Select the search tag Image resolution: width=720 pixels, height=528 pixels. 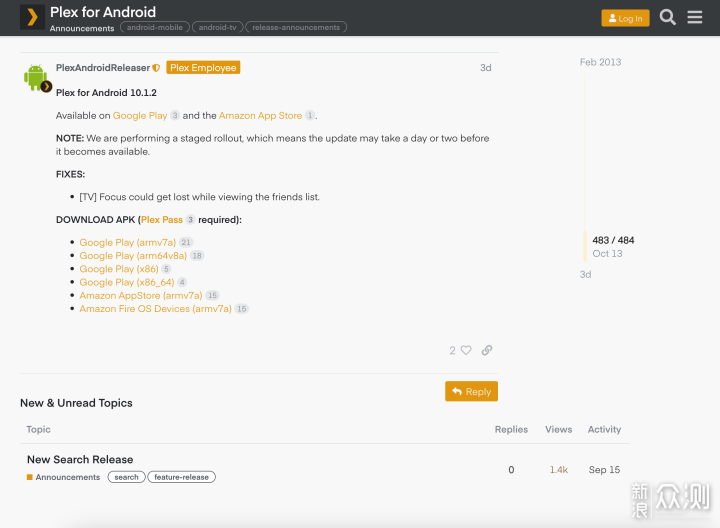[126, 477]
